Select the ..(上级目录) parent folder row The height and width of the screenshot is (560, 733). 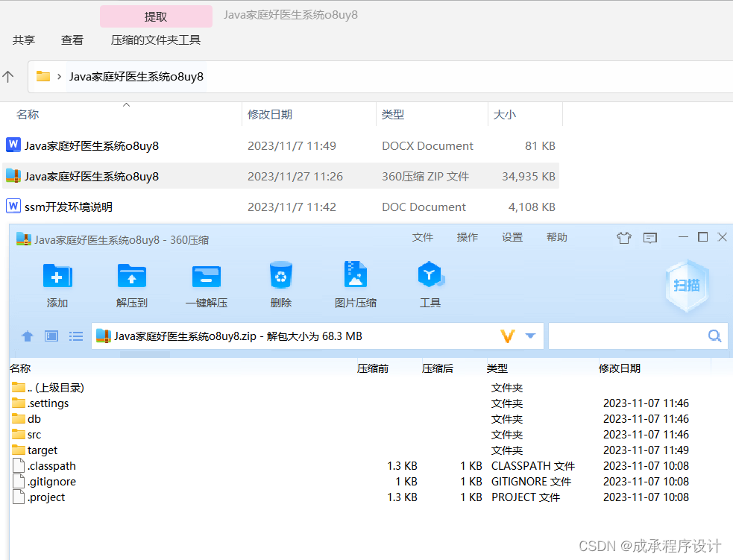(x=56, y=388)
